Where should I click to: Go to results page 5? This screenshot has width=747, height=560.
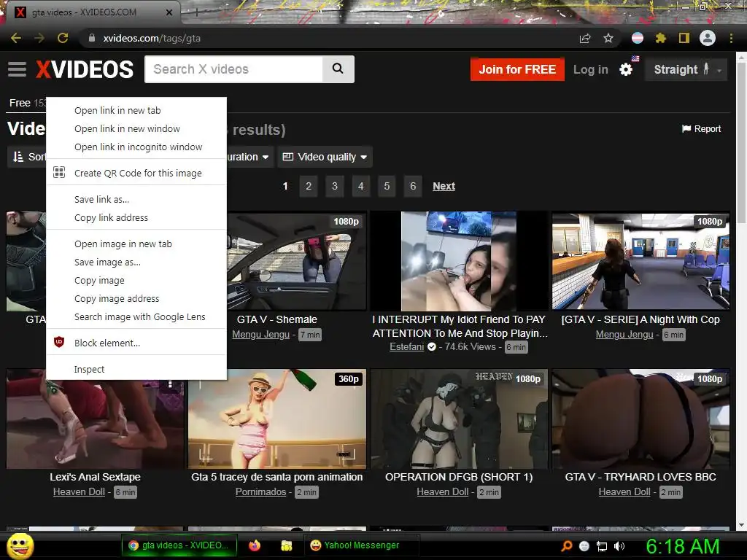coord(387,186)
